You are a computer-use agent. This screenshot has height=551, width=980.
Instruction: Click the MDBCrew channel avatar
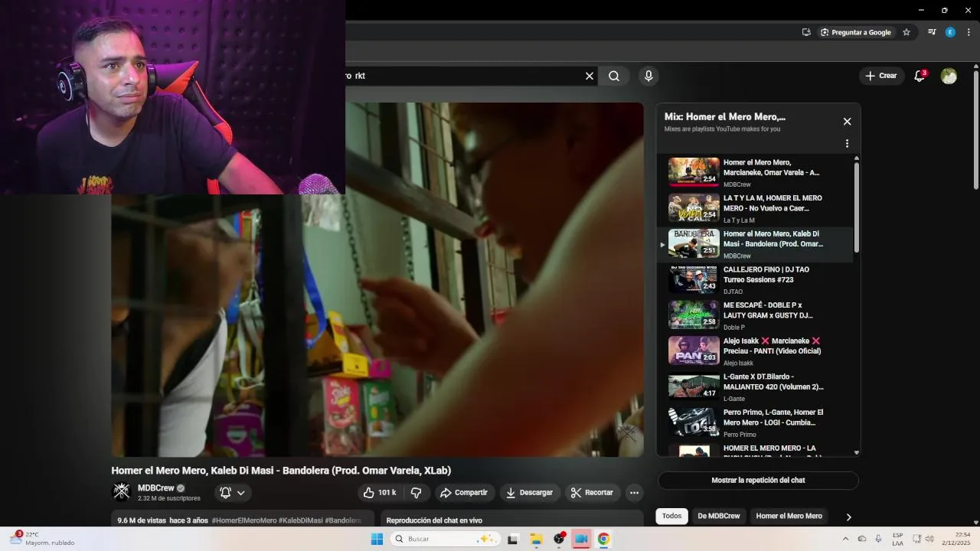122,492
